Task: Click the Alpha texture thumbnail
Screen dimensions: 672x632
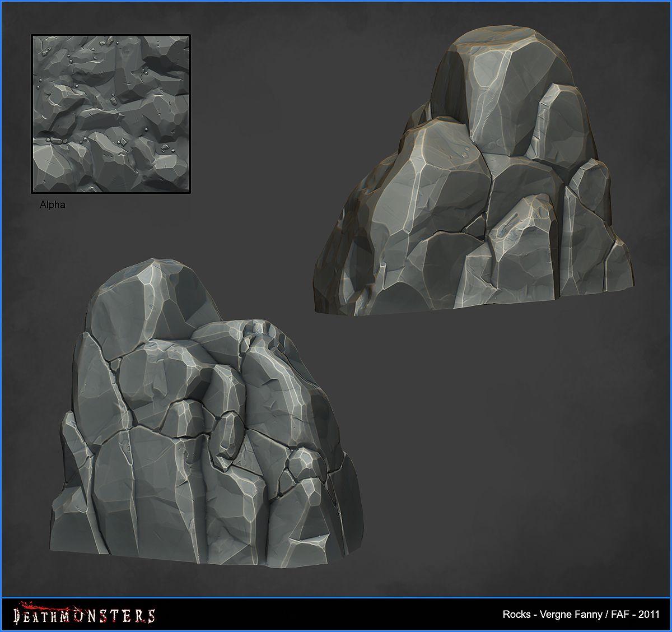Action: coord(111,114)
